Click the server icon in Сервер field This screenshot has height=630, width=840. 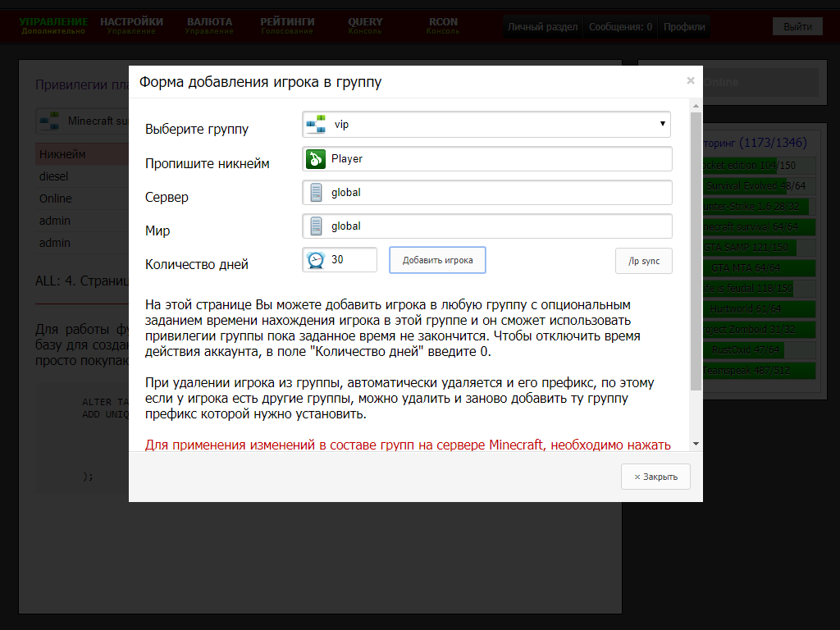coord(316,193)
